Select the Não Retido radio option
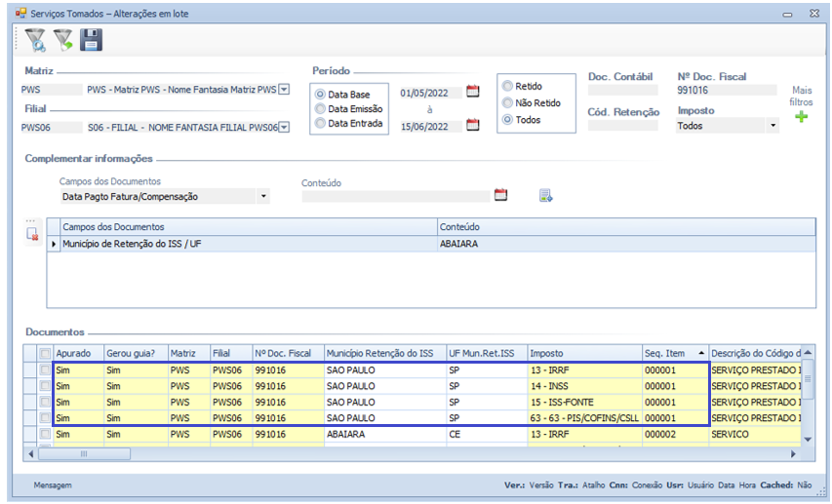The image size is (832, 504). (507, 102)
